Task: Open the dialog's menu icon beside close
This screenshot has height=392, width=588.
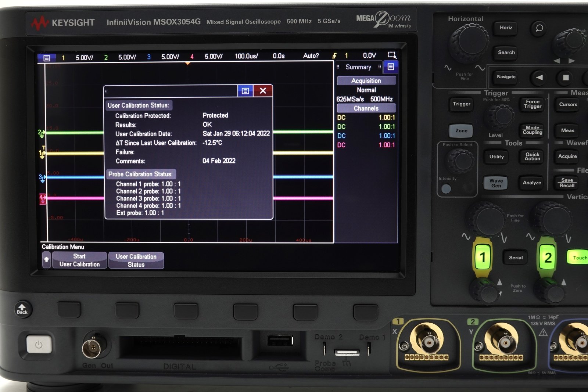Action: pos(245,91)
